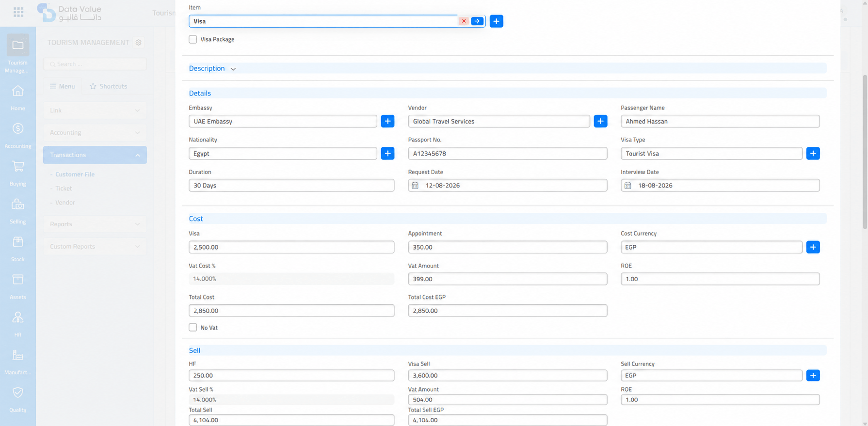Viewport: 868px width, 426px height.
Task: Add new Sell Currency with plus button
Action: 813,376
